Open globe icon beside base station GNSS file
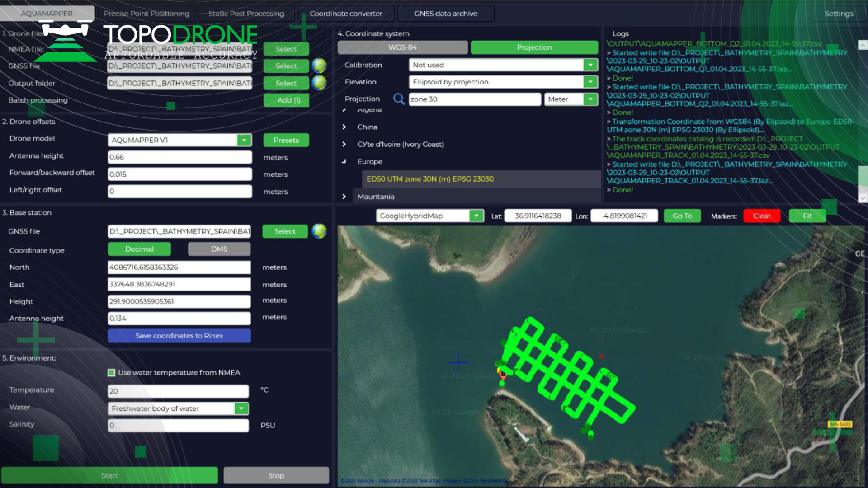The image size is (868, 488). tap(319, 231)
